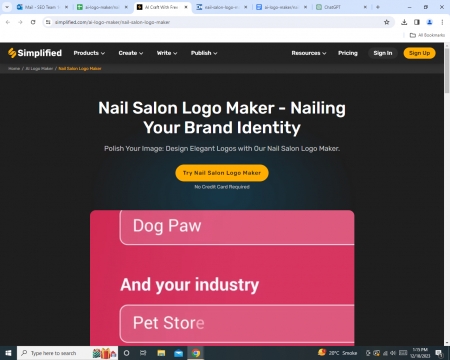Expand the Create menu
This screenshot has width=450, height=360.
click(131, 53)
